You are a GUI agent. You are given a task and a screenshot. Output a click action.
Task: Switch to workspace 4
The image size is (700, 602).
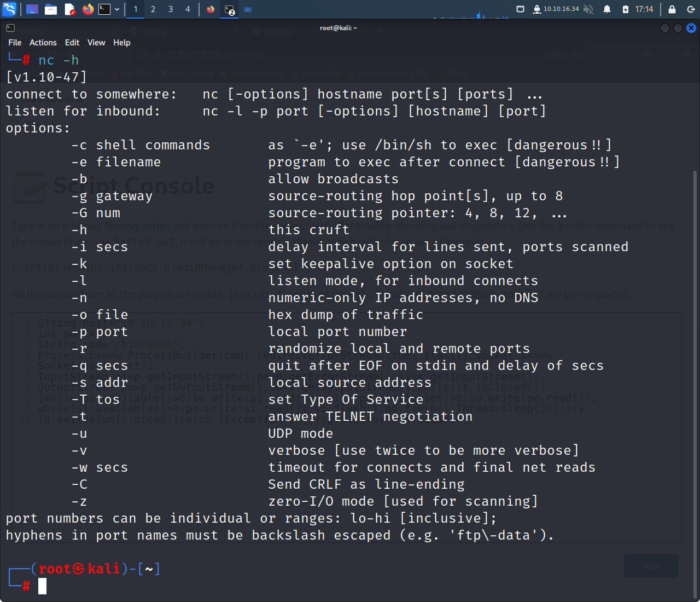pos(188,9)
